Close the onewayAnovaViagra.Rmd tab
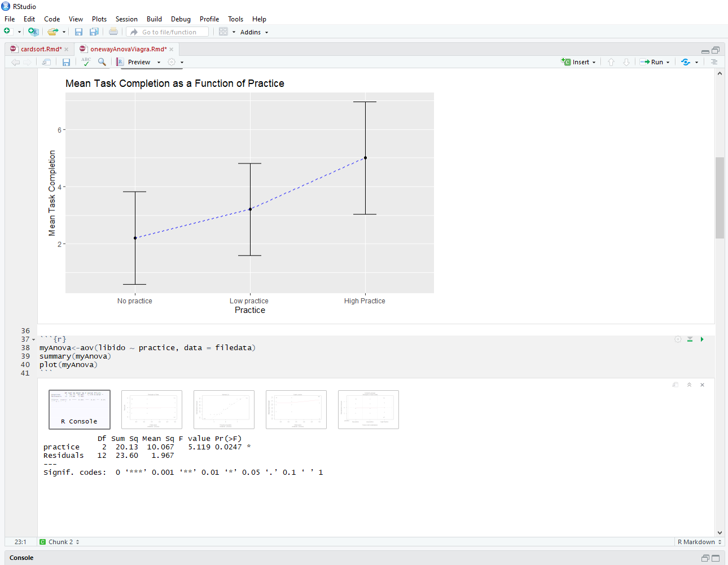Screen dimensions: 728x565 point(171,50)
